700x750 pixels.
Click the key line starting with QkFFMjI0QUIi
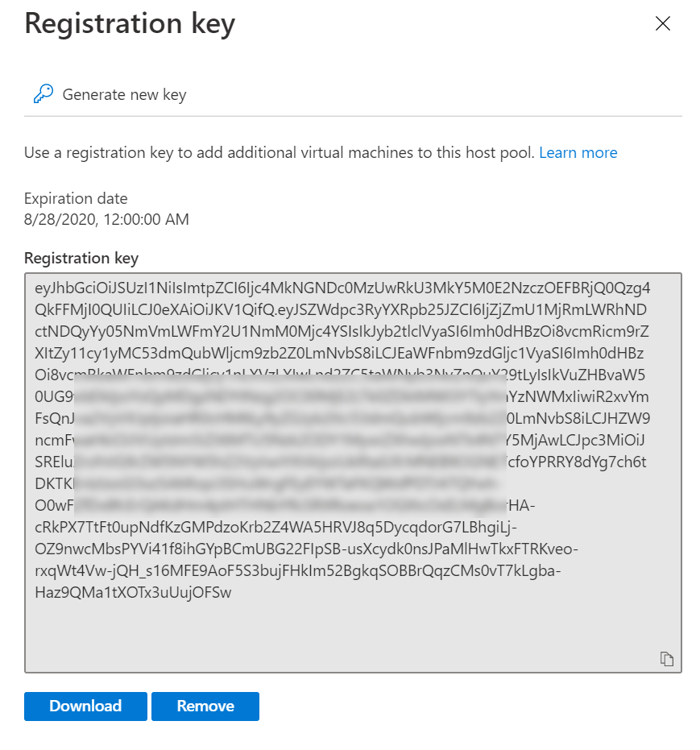pos(341,310)
